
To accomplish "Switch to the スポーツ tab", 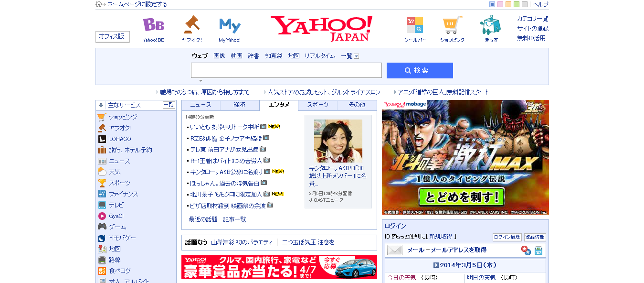I will pos(318,105).
